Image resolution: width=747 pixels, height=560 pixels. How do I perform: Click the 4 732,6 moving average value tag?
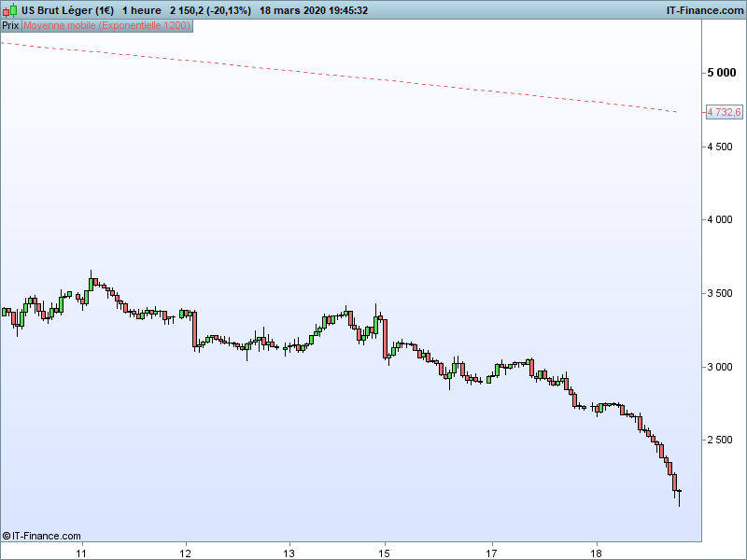pyautogui.click(x=724, y=112)
